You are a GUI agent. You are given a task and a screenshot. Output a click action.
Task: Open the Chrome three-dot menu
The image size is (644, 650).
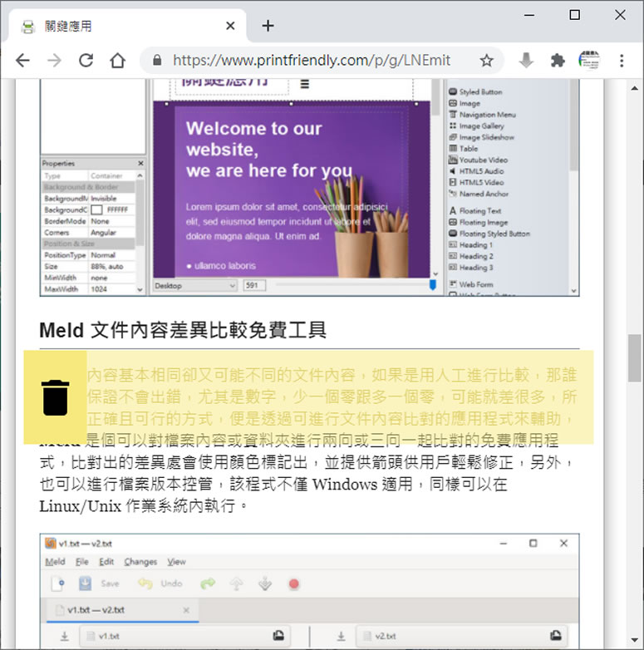pos(622,61)
